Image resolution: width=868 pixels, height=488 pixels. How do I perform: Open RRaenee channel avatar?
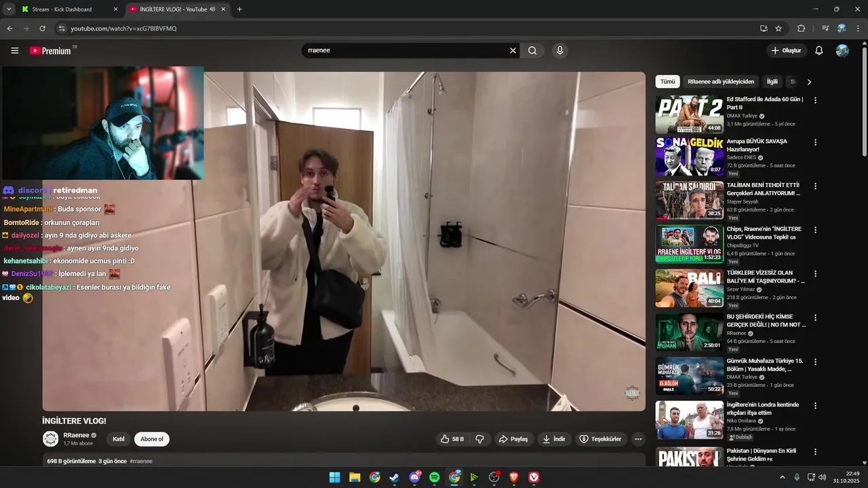[x=51, y=439]
